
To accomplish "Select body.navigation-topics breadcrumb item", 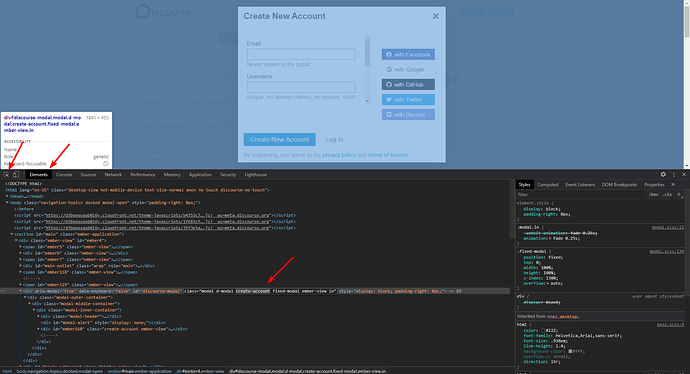I will coord(59,371).
